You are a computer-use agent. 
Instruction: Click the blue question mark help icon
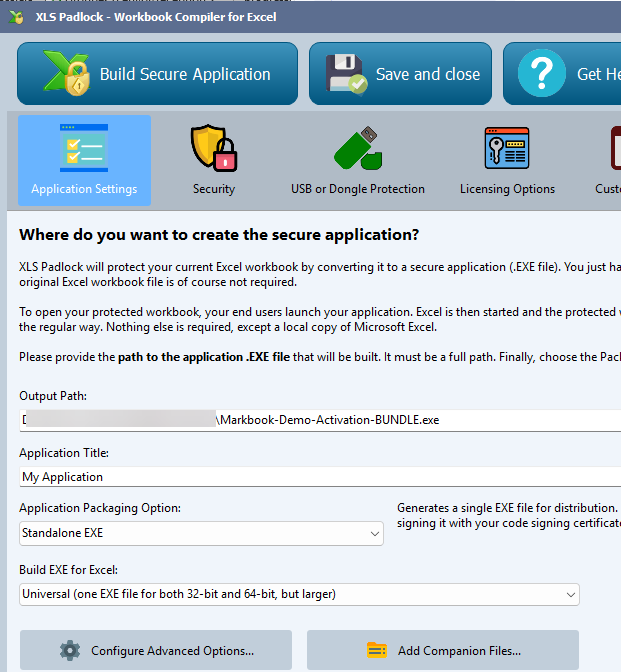click(541, 74)
